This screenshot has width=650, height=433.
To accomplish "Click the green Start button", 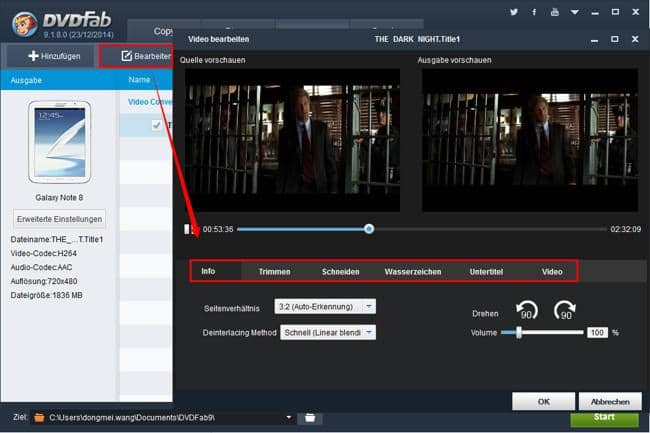I will [x=604, y=417].
